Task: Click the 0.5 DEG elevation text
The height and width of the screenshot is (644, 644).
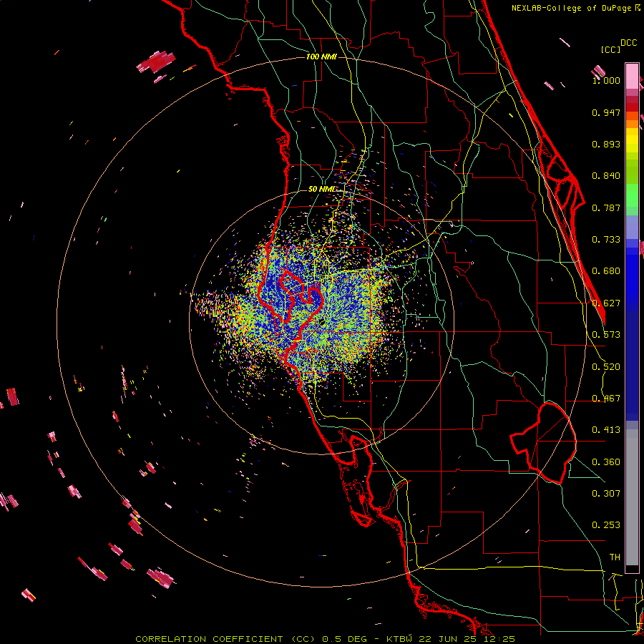Action: coord(344,639)
